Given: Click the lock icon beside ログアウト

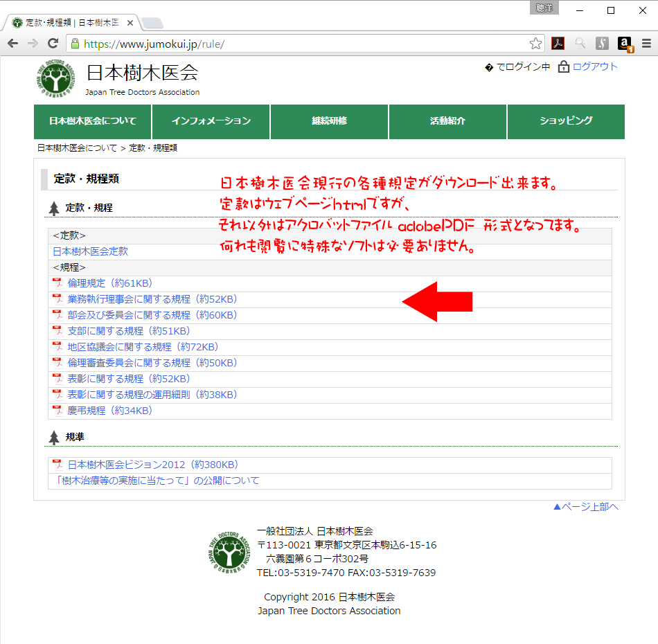Looking at the screenshot, I should [564, 66].
